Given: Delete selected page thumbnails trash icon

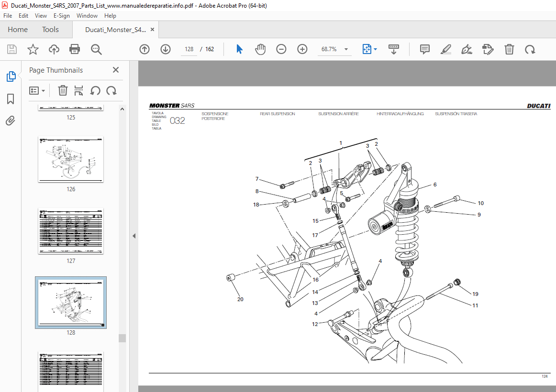Looking at the screenshot, I should point(63,91).
